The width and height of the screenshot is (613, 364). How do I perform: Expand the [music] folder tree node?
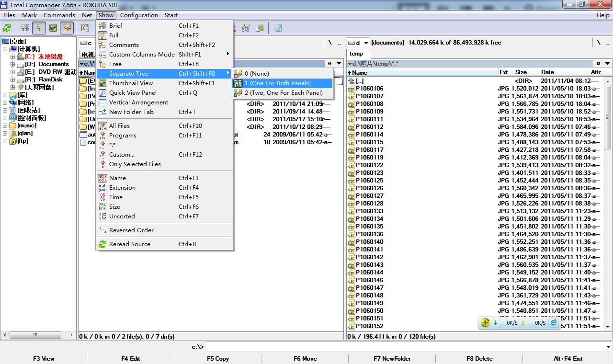5,125
